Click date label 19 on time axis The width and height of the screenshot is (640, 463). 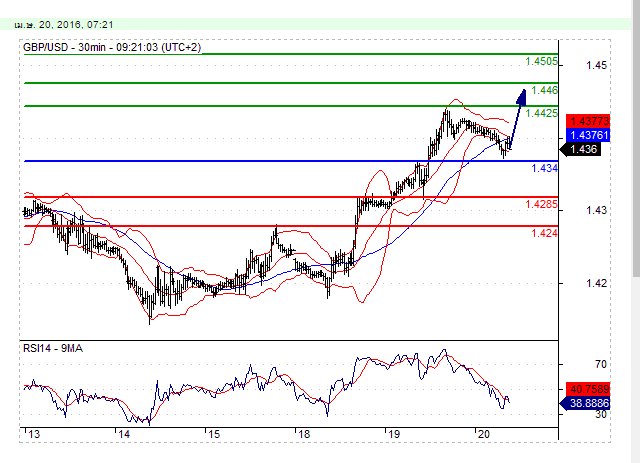[394, 434]
